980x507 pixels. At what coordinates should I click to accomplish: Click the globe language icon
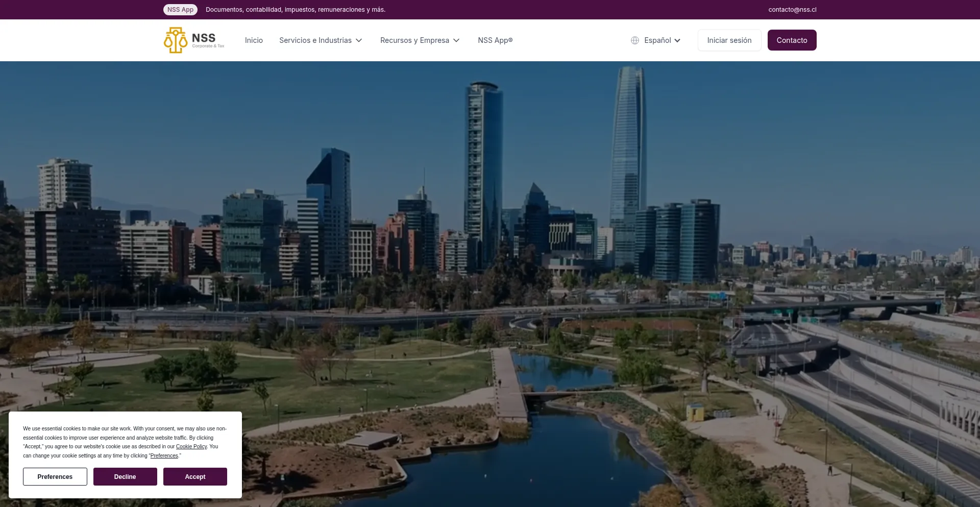tap(635, 40)
